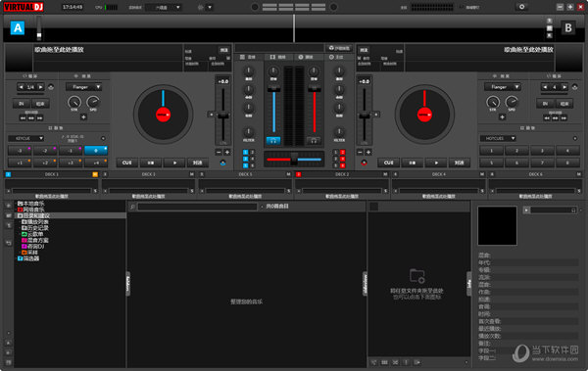Open the layout dropdown in top bar
588x371 pixels.
tap(164, 8)
